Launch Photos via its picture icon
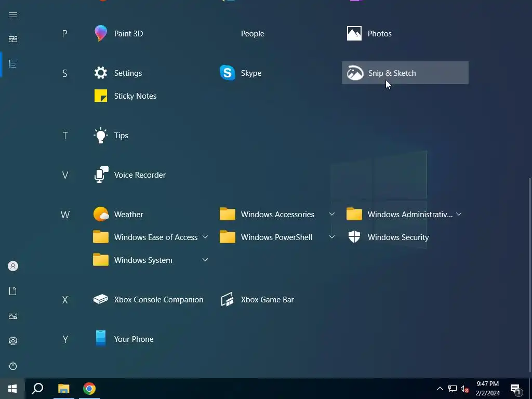Viewport: 532px width, 399px height. 354,33
